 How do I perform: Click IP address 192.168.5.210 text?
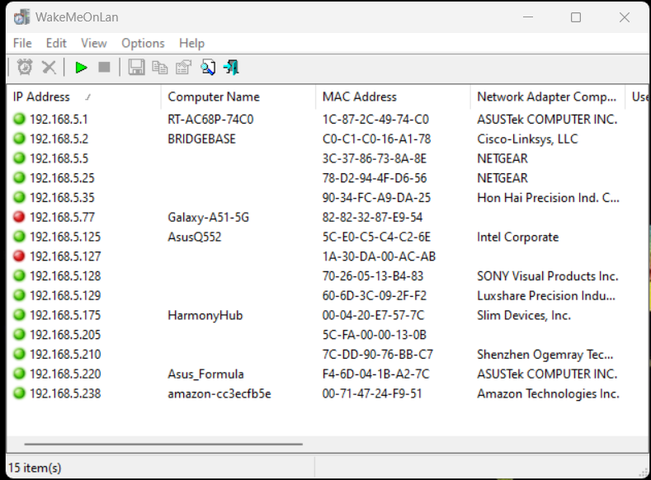pos(65,355)
